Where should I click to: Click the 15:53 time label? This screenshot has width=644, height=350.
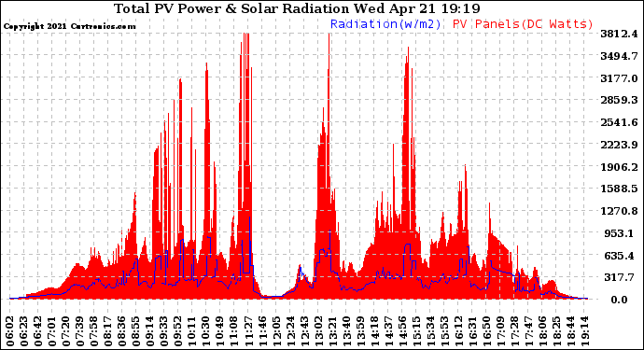click(443, 330)
